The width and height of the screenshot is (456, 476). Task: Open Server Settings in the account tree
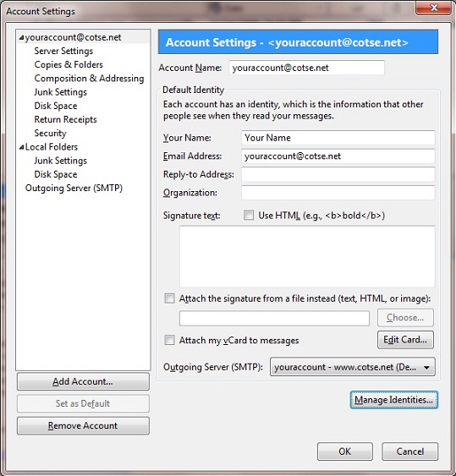[63, 51]
